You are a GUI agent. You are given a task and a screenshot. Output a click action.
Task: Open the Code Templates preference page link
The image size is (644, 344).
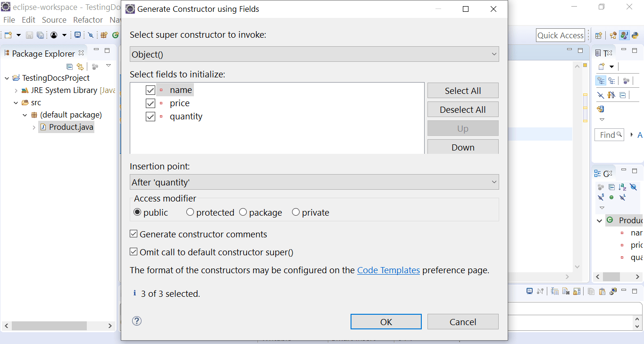click(x=388, y=270)
